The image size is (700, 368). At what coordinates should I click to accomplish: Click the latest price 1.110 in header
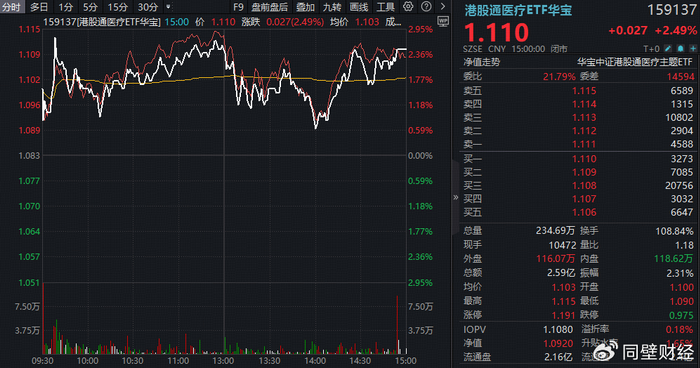pyautogui.click(x=496, y=32)
